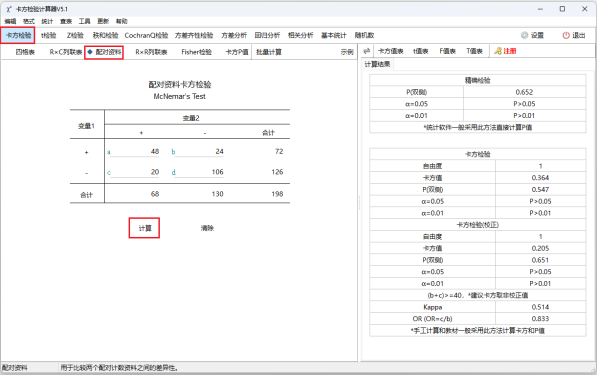
Task: Click the 清除 clear button
Action: coord(207,228)
